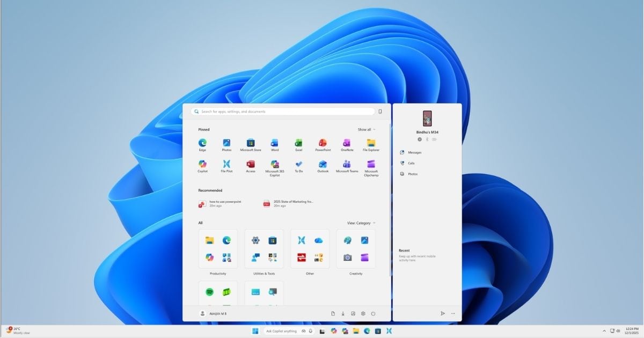
Task: Click the Search for apps, settings, and documents box
Action: pyautogui.click(x=283, y=112)
